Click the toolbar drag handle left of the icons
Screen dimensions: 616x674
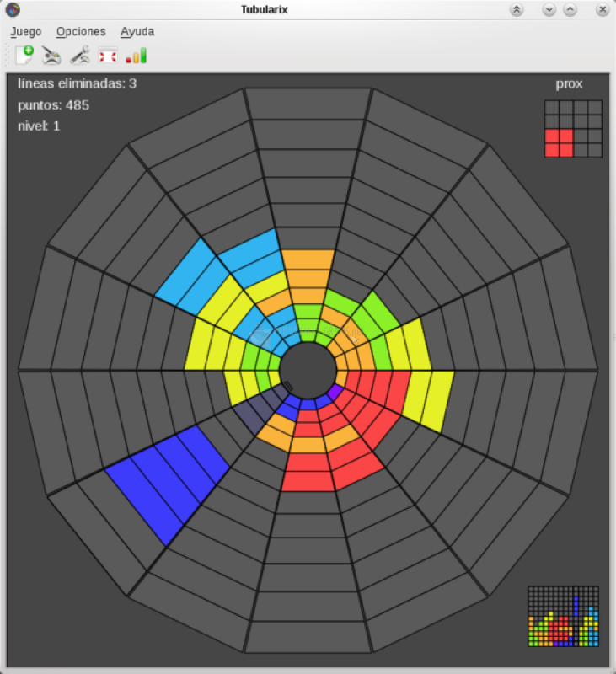tap(8, 56)
